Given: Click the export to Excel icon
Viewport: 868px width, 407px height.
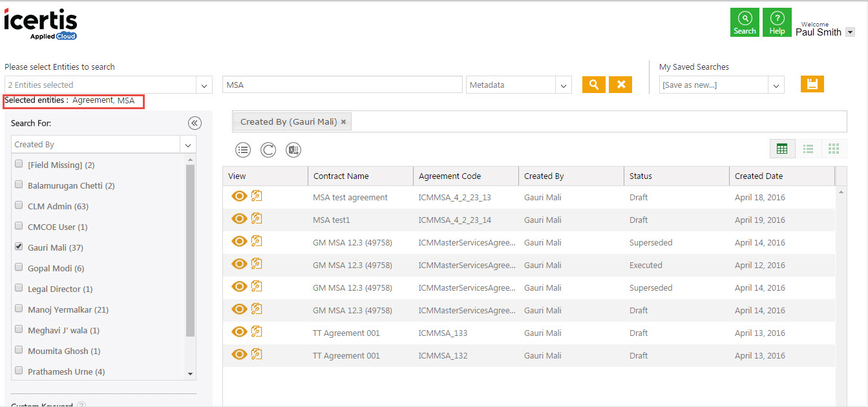Looking at the screenshot, I should (293, 150).
